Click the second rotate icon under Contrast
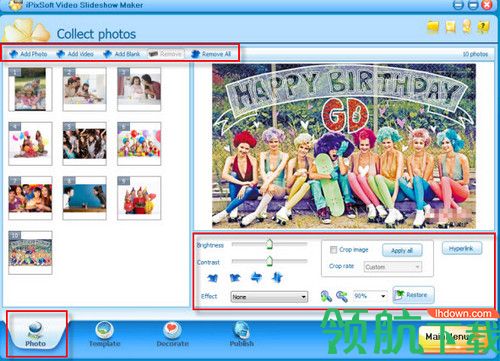The width and height of the screenshot is (500, 361). tap(235, 277)
